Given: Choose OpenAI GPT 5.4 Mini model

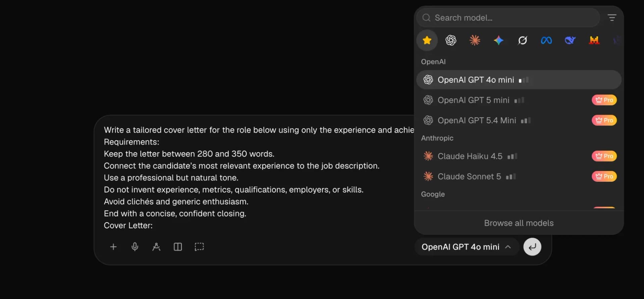Looking at the screenshot, I should (x=519, y=120).
